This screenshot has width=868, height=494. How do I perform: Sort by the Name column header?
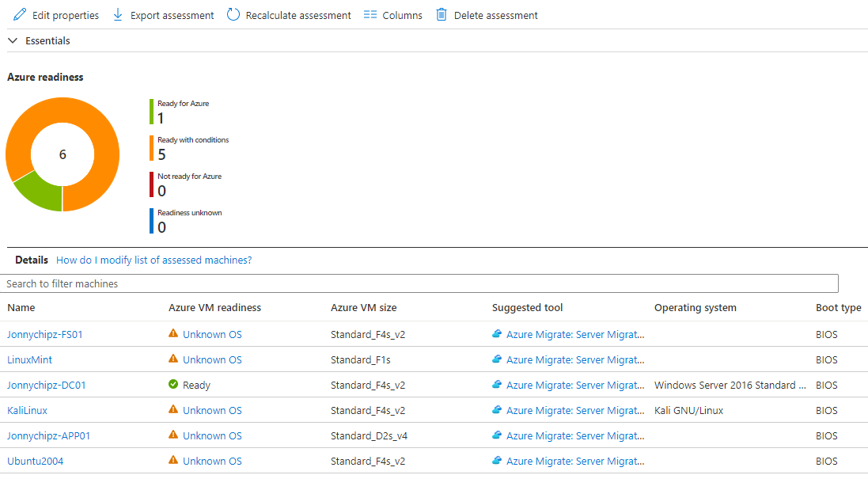tap(21, 307)
